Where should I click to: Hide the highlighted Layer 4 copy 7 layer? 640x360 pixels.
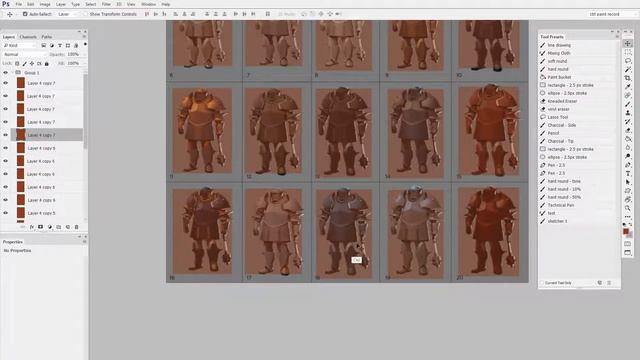(6, 135)
